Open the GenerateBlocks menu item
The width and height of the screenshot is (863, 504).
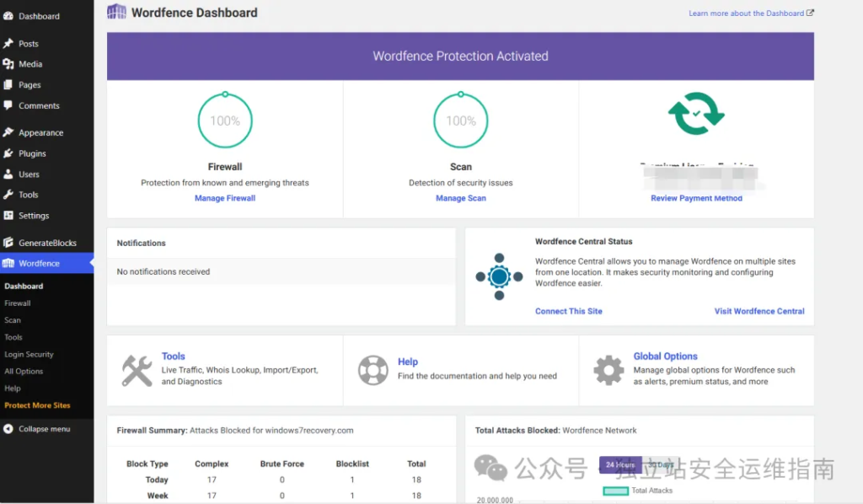point(47,243)
